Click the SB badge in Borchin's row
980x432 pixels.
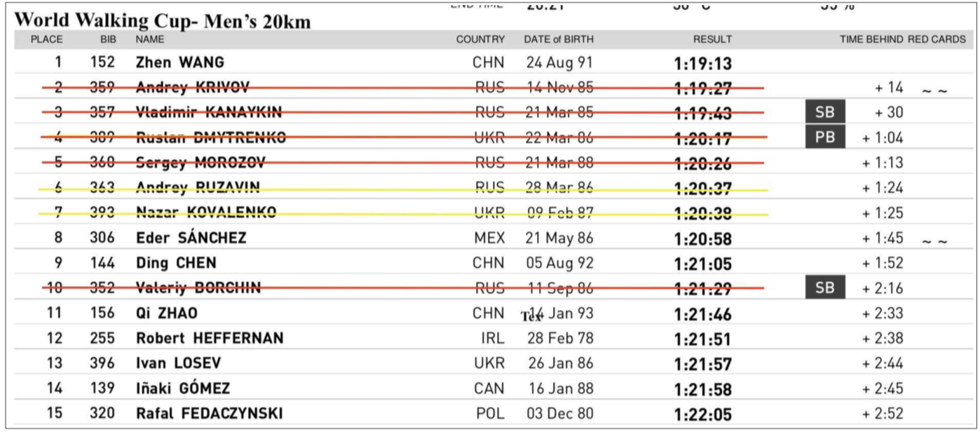click(x=825, y=288)
